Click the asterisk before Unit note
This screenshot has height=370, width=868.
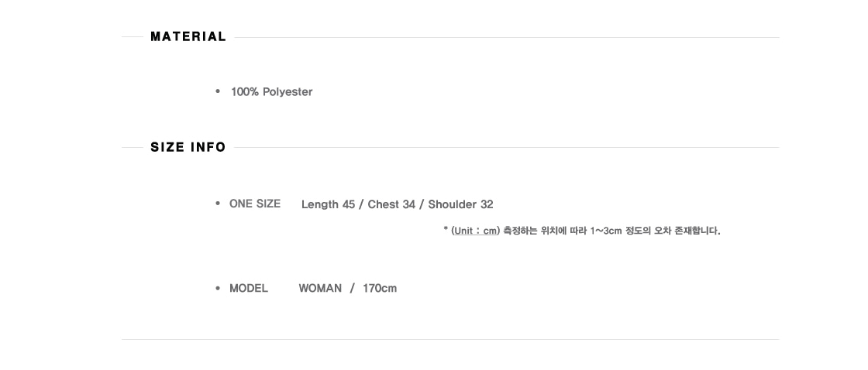tap(446, 229)
